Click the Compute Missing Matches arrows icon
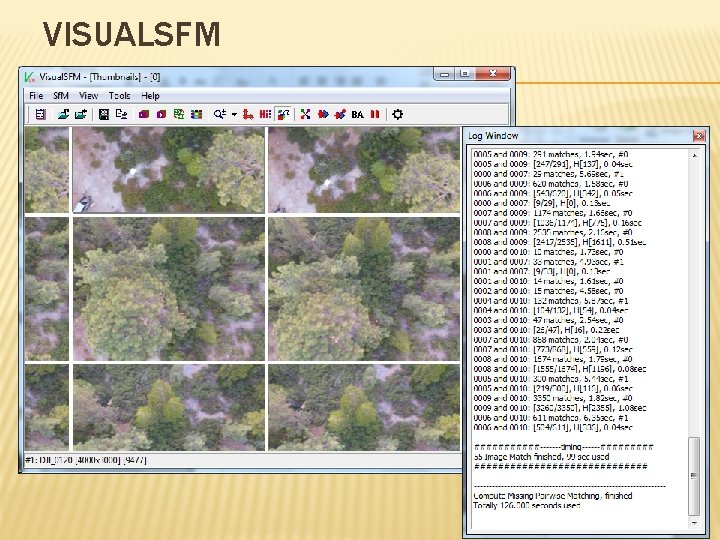Viewport: 720px width, 540px height. pos(305,114)
